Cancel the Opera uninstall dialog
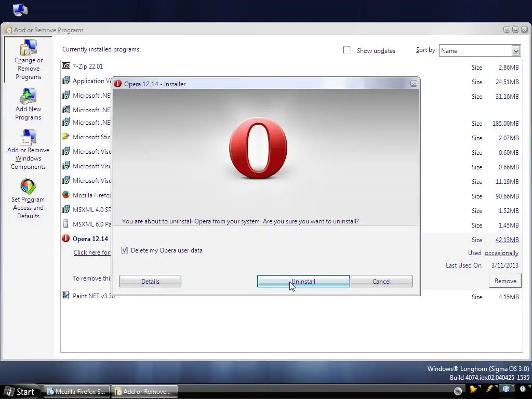This screenshot has width=532, height=399. click(x=381, y=281)
